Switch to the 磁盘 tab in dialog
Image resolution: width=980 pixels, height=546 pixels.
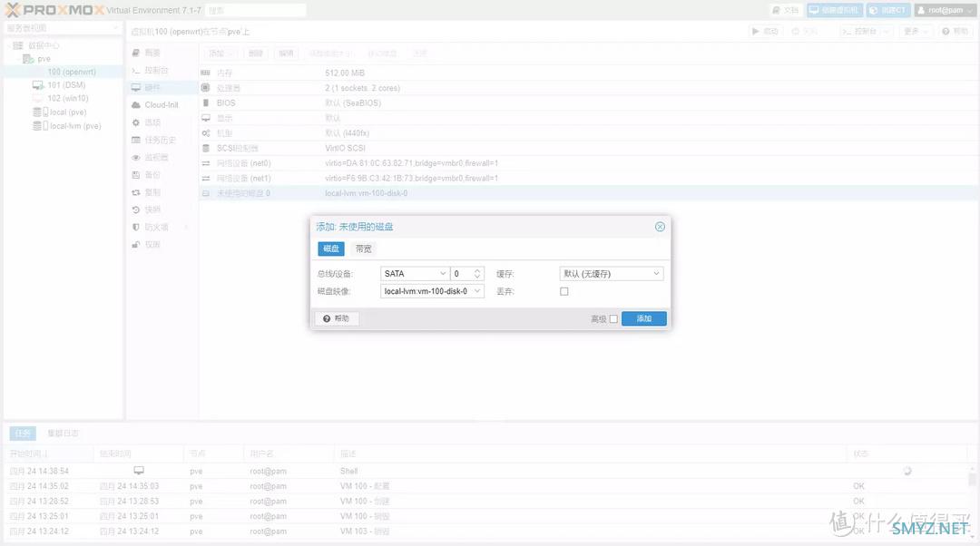point(330,249)
